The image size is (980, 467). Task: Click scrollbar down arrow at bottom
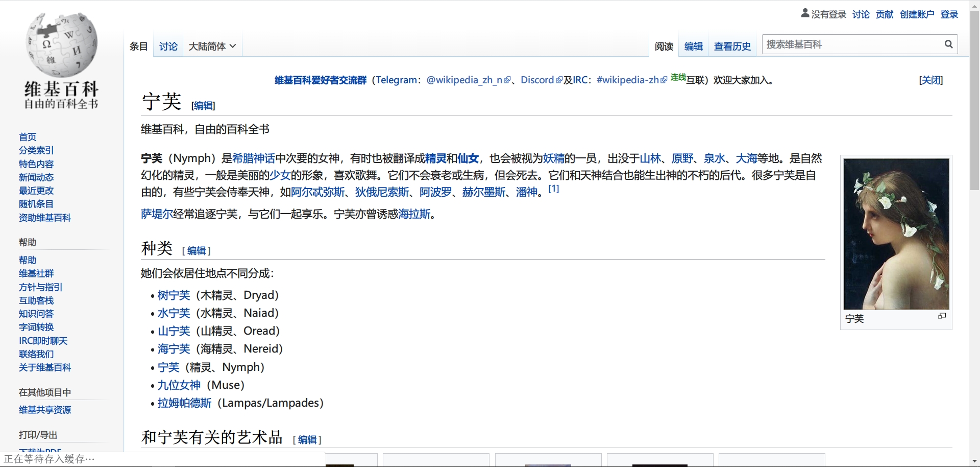(974, 461)
